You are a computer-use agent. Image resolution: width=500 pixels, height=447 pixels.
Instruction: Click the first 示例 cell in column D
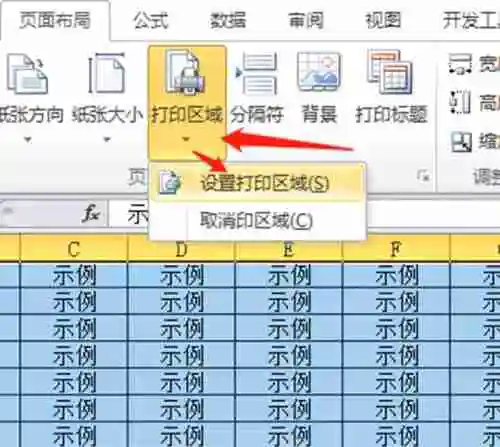(x=181, y=275)
